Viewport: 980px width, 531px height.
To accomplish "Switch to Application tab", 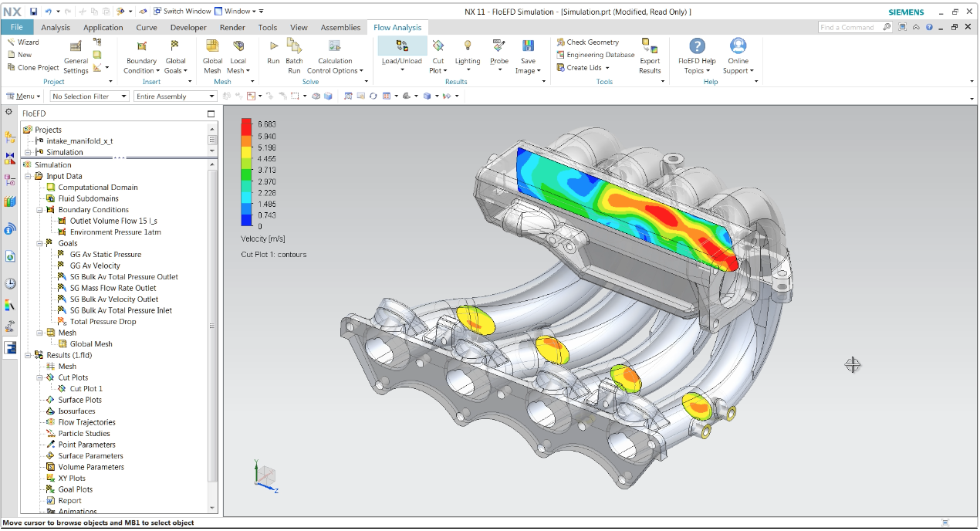I will [103, 27].
